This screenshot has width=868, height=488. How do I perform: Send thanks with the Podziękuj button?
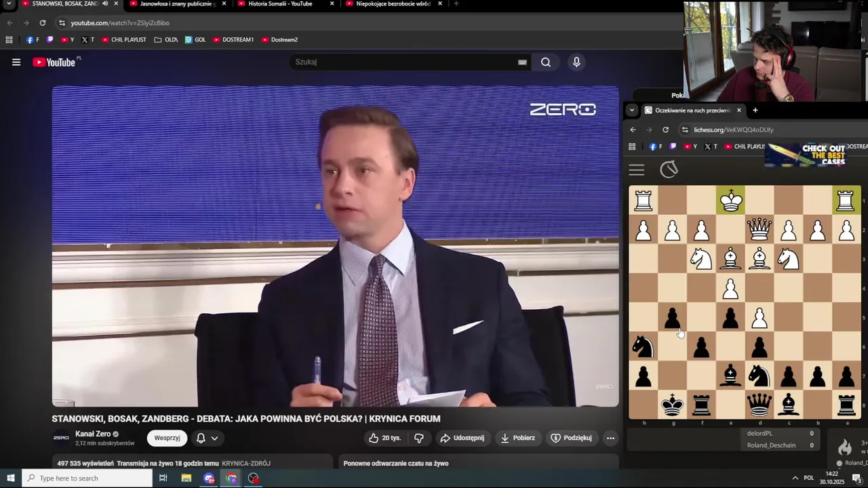pyautogui.click(x=571, y=438)
